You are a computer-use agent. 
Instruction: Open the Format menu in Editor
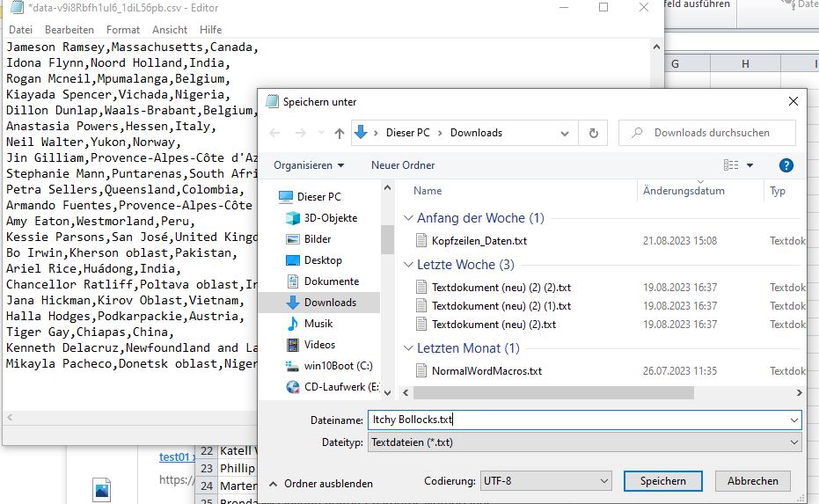coord(123,30)
